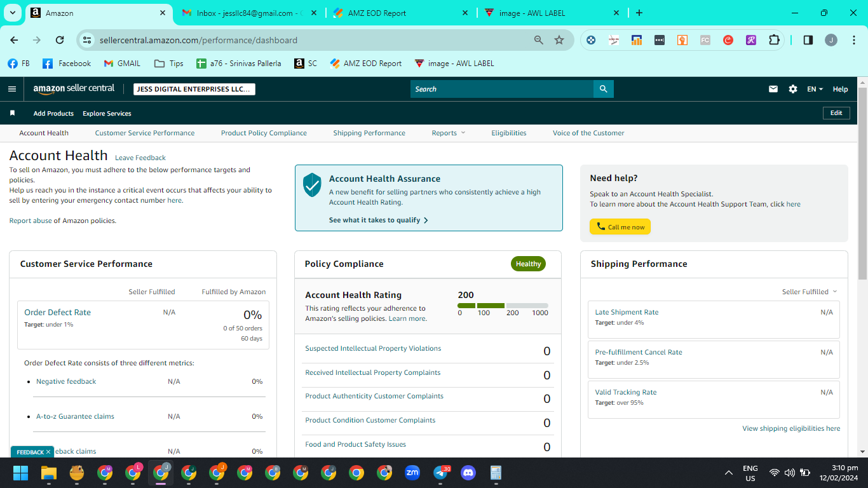Click the Leave Feedback link
This screenshot has height=488, width=868.
tap(140, 158)
